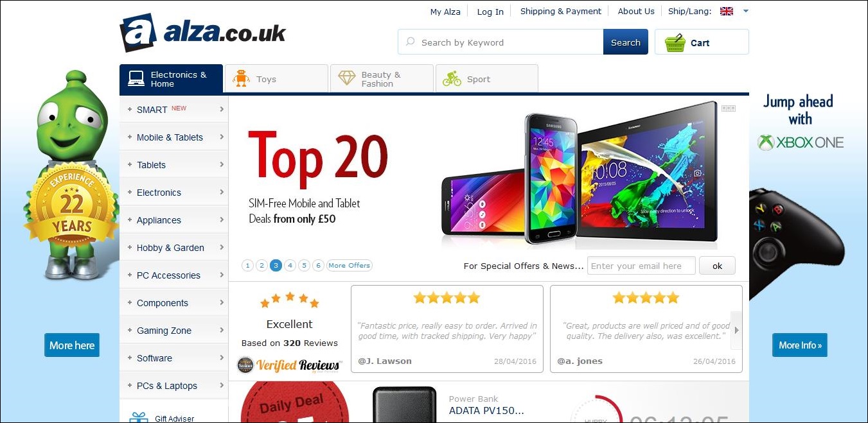This screenshot has height=423, width=868.
Task: Click the alza.co.uk logo
Action: (x=203, y=32)
